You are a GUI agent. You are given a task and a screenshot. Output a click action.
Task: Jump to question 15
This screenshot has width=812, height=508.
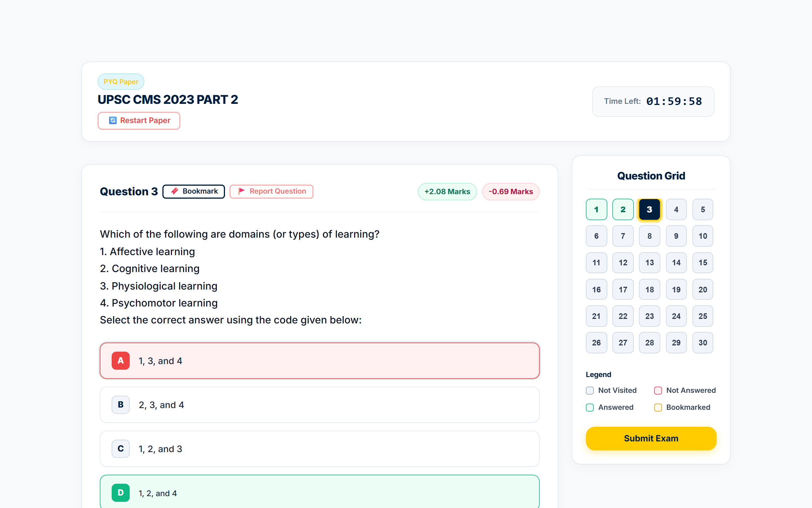coord(703,263)
